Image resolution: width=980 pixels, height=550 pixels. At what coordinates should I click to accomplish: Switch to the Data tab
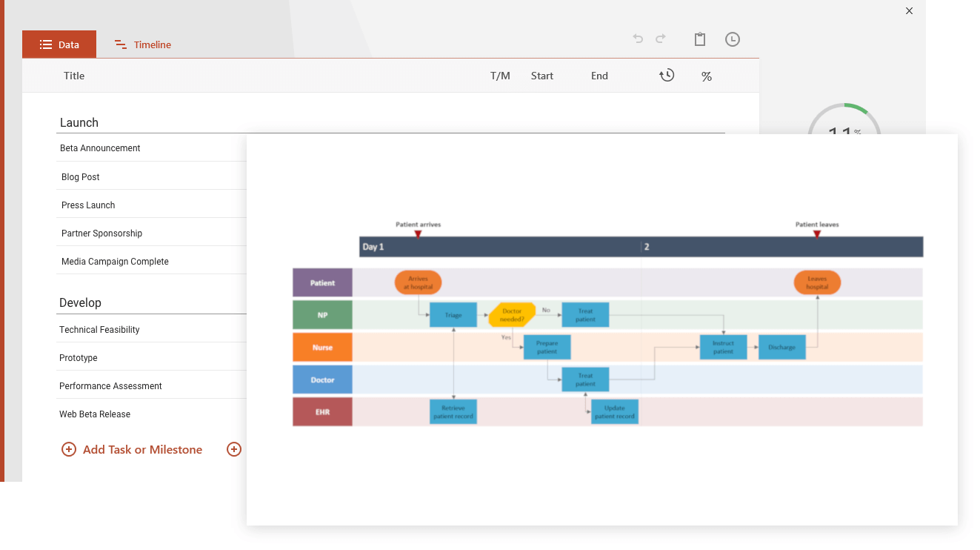(59, 44)
